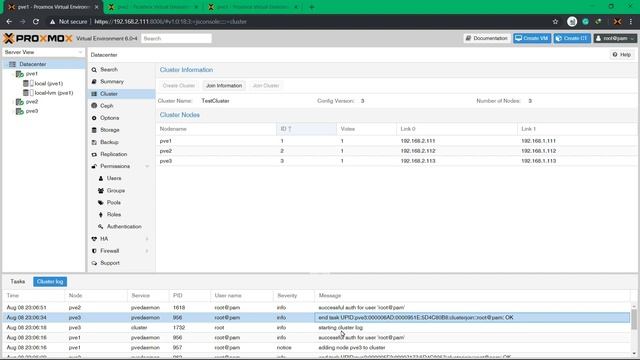This screenshot has width=640, height=360.
Task: Switch to the second browser tab
Action: pyautogui.click(x=153, y=7)
